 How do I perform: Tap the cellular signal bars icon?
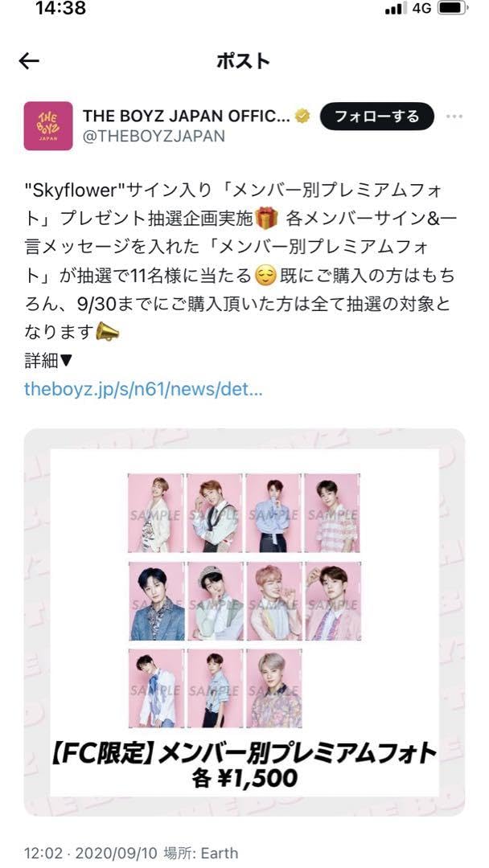click(395, 9)
